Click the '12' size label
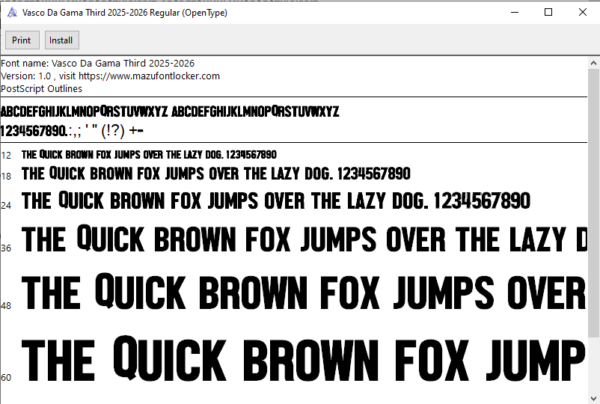This screenshot has height=404, width=600. 6,155
